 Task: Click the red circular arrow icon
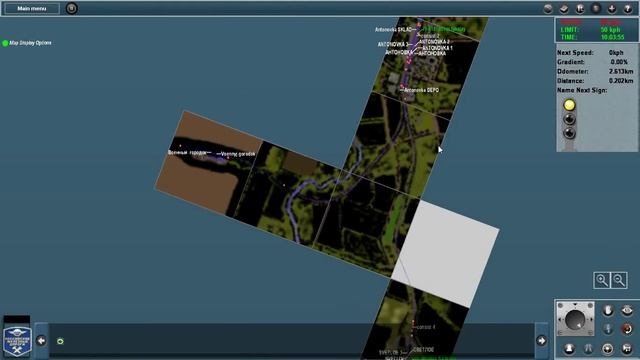[627, 329]
